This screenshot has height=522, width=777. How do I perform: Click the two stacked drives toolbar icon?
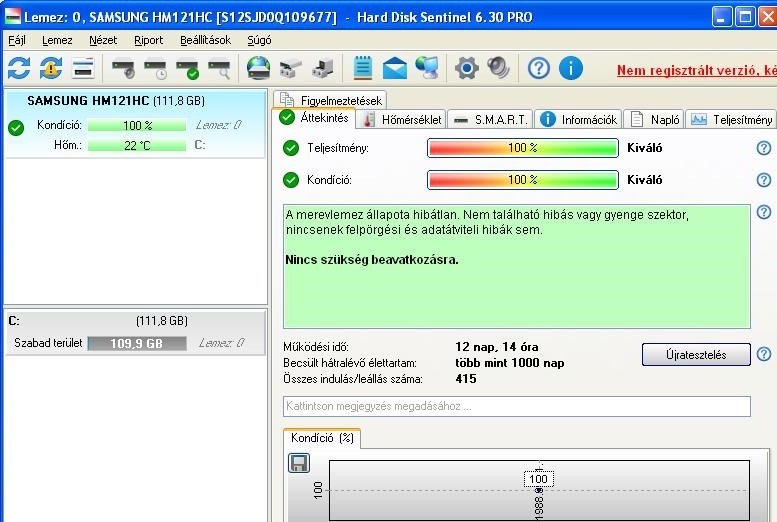click(x=291, y=68)
